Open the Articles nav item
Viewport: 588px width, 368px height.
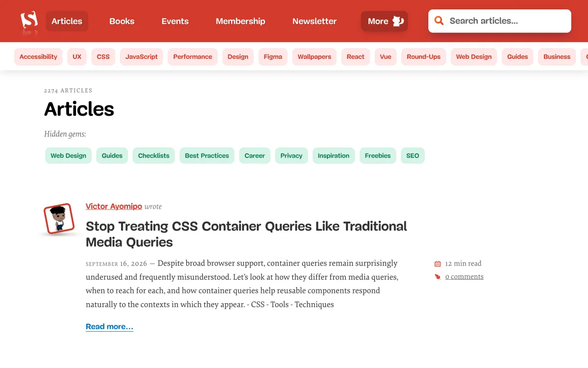pyautogui.click(x=67, y=21)
